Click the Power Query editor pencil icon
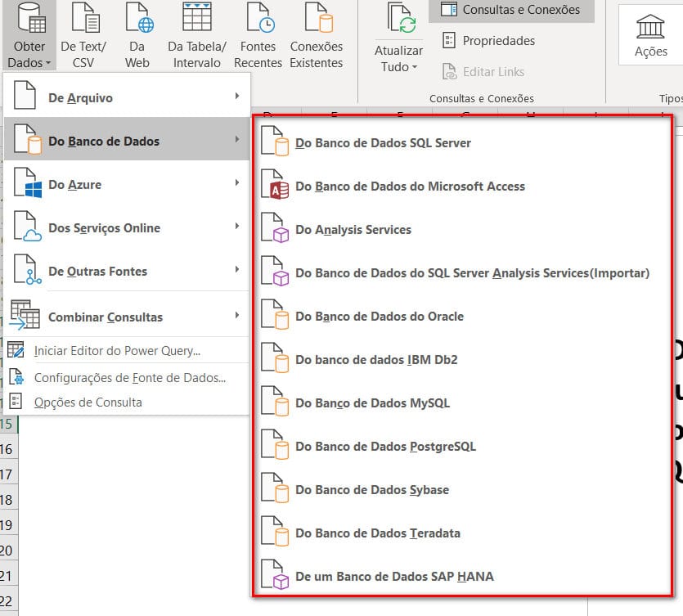Screen dimensions: 683x616 pos(16,349)
